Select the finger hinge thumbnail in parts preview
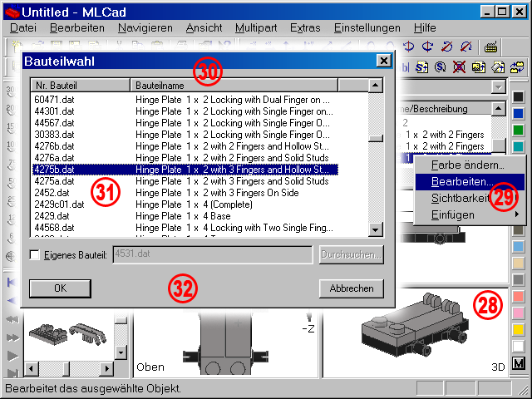This screenshot has height=399, width=532. [87, 333]
